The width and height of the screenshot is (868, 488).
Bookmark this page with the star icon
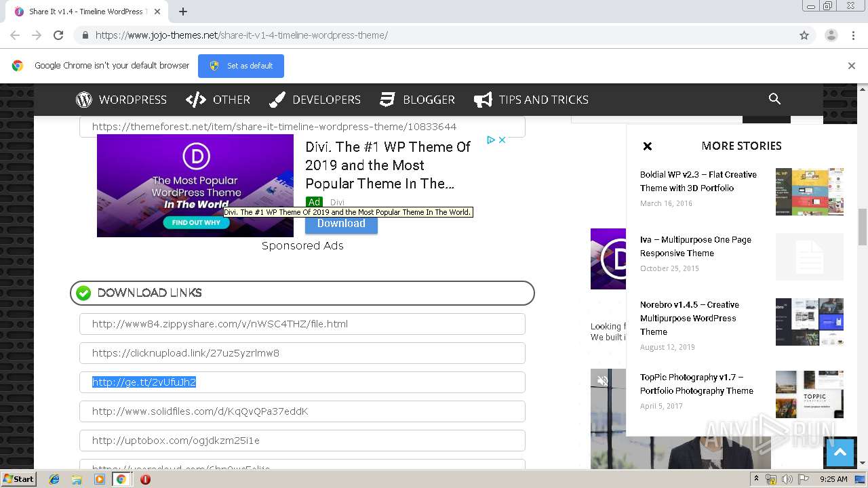[x=804, y=35]
